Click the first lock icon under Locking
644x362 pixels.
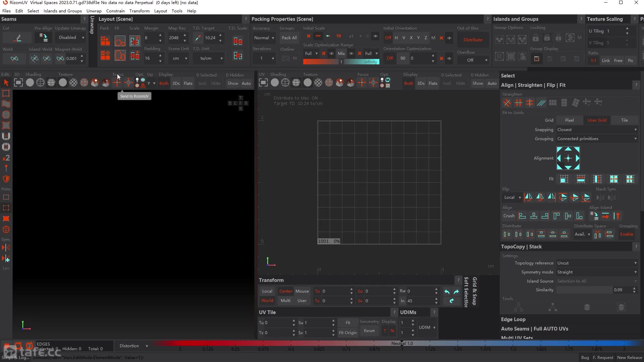pos(536,38)
